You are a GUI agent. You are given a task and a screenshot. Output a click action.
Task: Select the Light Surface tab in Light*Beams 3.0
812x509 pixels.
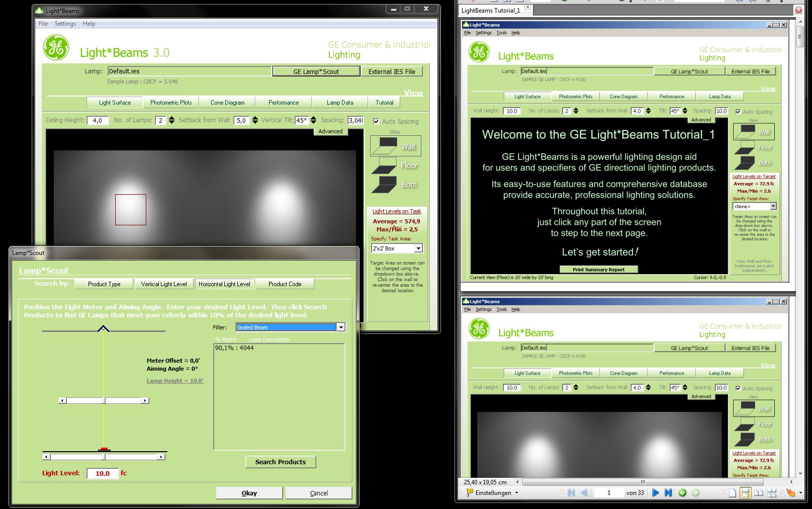pos(115,103)
